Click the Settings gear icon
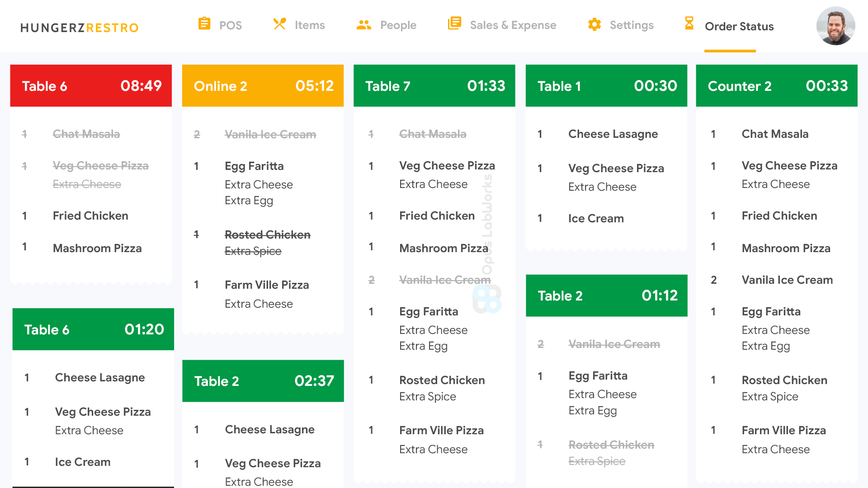 [594, 24]
